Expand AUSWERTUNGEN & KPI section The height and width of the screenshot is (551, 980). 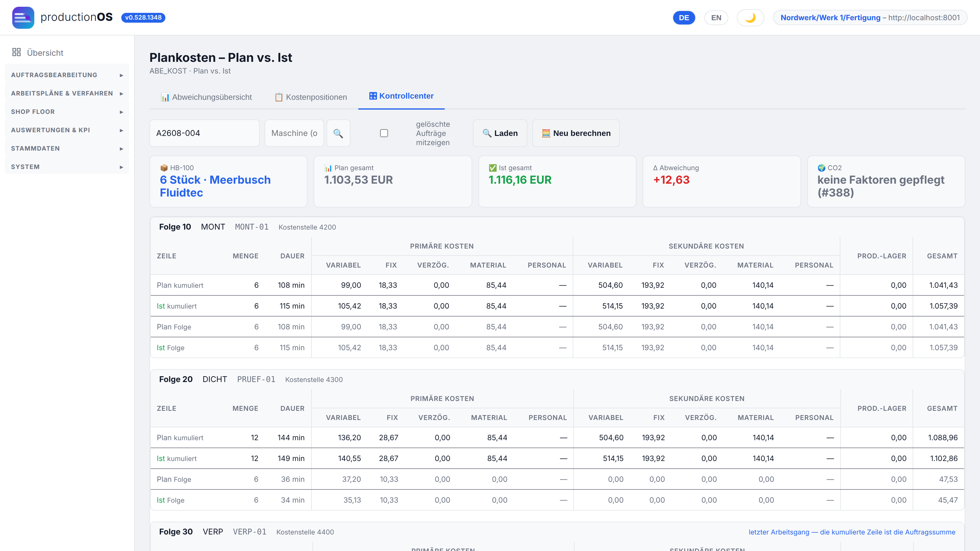[x=67, y=130]
